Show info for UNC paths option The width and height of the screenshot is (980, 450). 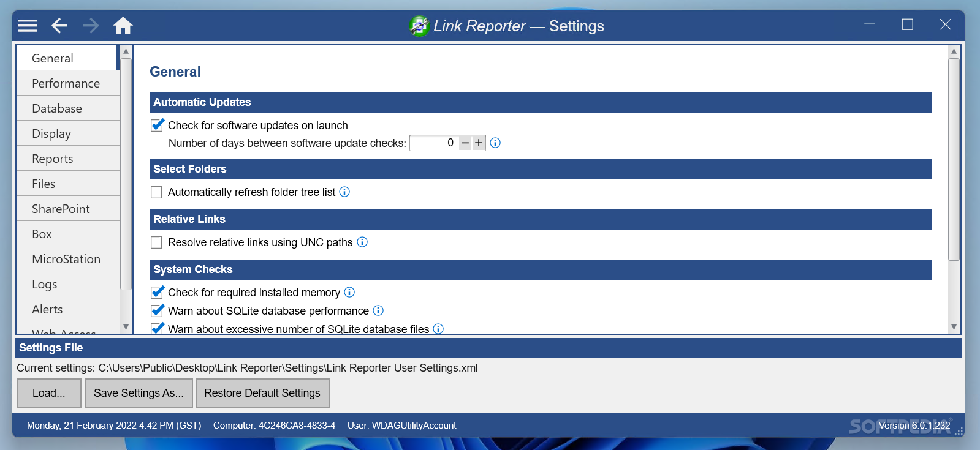(x=362, y=242)
